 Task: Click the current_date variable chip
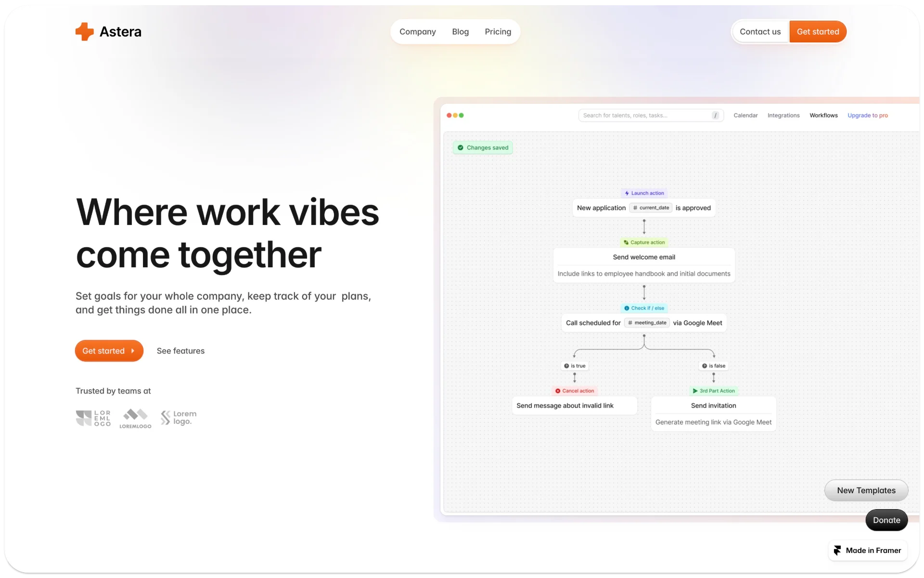click(x=651, y=208)
